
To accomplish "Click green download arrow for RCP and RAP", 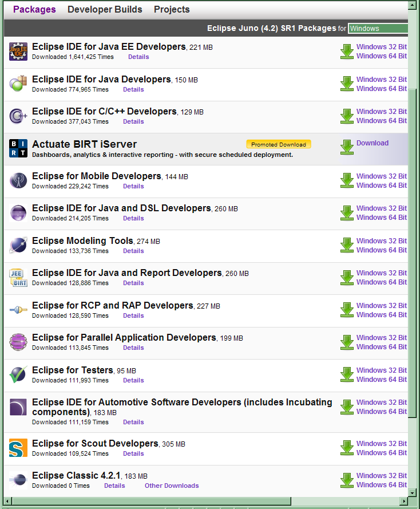I will (347, 310).
